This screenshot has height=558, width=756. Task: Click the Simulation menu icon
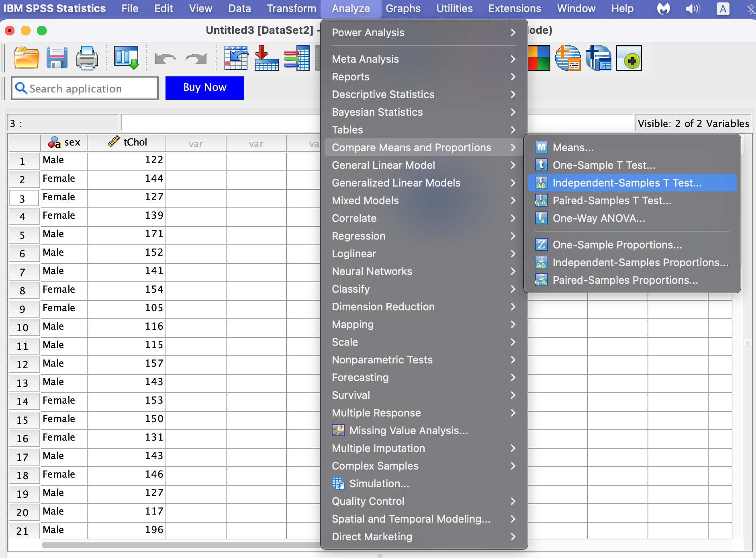click(x=338, y=483)
